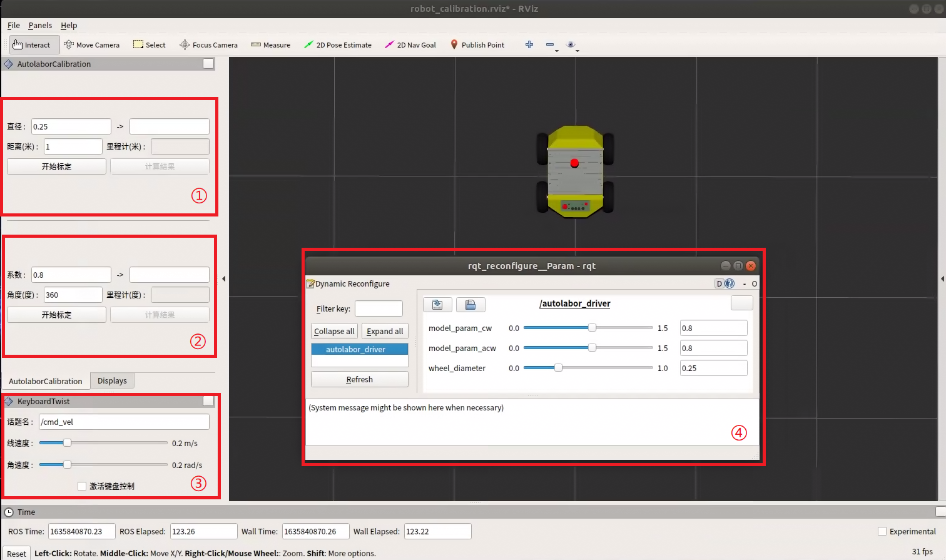
Task: Collapse left panel using the arrow handle
Action: [x=223, y=279]
